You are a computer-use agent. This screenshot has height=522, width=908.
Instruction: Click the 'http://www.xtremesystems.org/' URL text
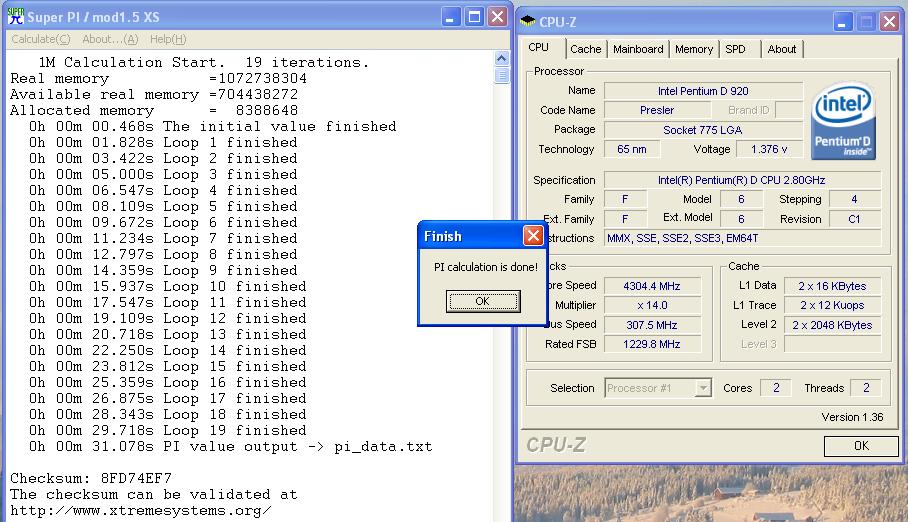tap(141, 511)
